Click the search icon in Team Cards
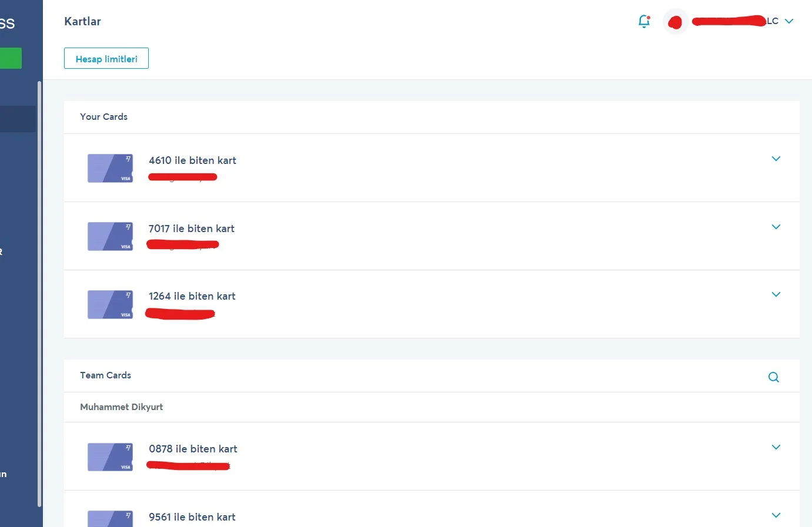Viewport: 812px width, 527px height. [773, 377]
